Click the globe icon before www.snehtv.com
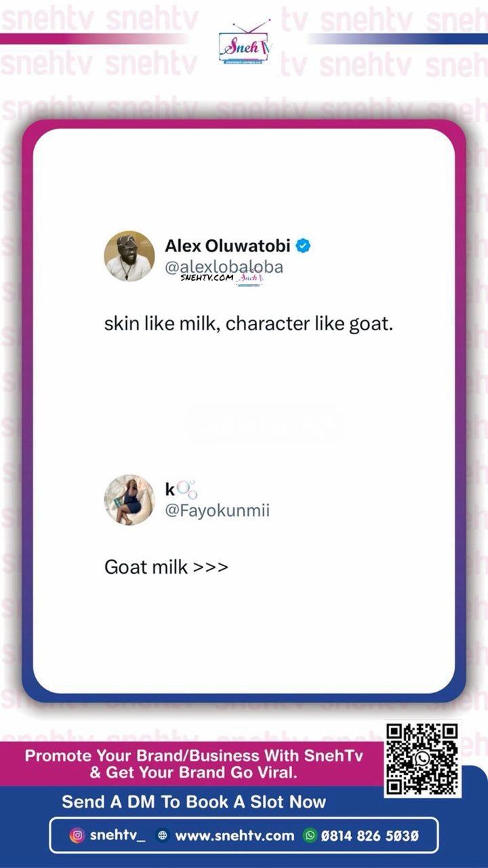488x868 pixels. 162,835
